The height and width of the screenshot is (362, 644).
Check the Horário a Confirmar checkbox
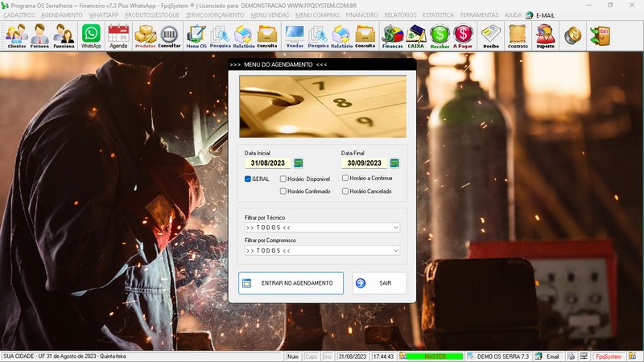[345, 178]
